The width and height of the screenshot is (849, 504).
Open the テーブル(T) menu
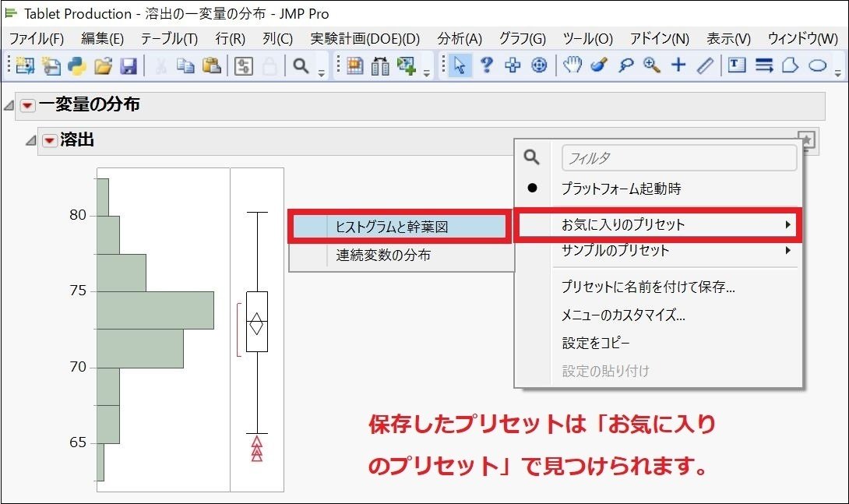click(170, 39)
